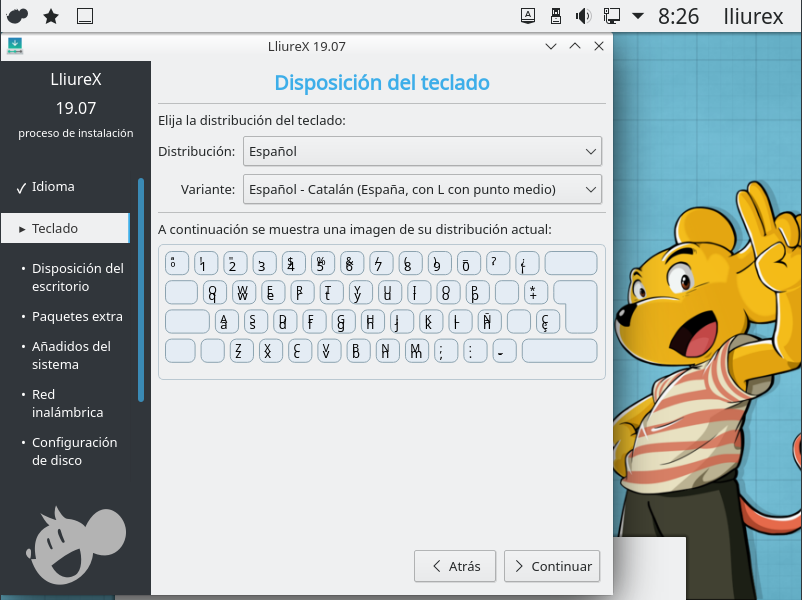Select the Teclado step in the sidebar

[55, 229]
